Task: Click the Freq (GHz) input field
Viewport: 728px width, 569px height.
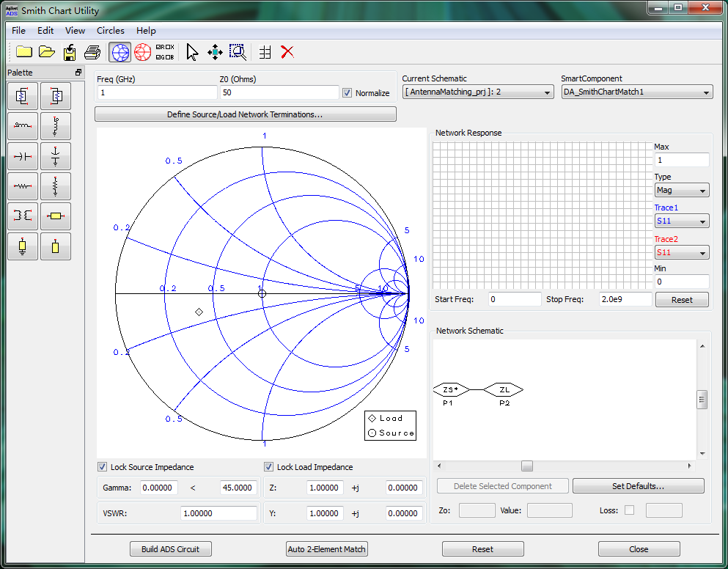Action: coord(157,92)
